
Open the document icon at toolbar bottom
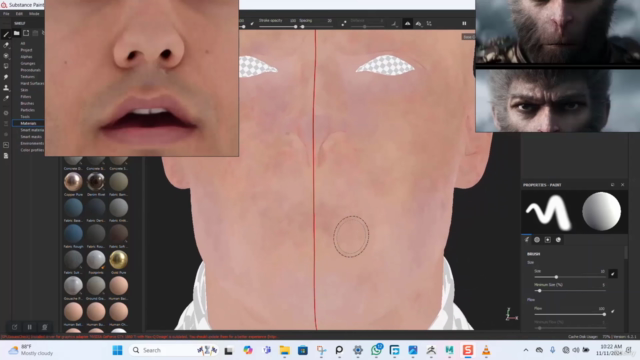(6, 156)
